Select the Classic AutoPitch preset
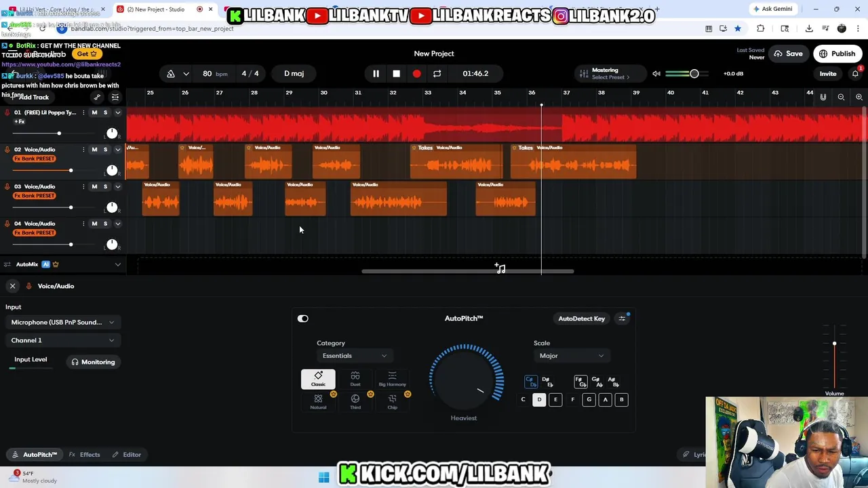Viewport: 868px width, 488px height. (x=318, y=379)
